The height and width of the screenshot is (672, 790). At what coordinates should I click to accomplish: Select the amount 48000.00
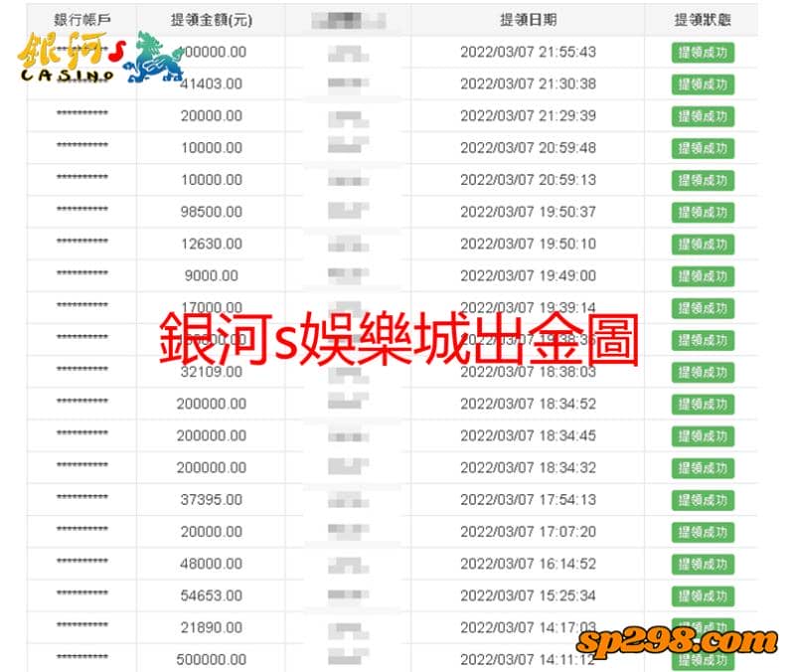tap(212, 564)
